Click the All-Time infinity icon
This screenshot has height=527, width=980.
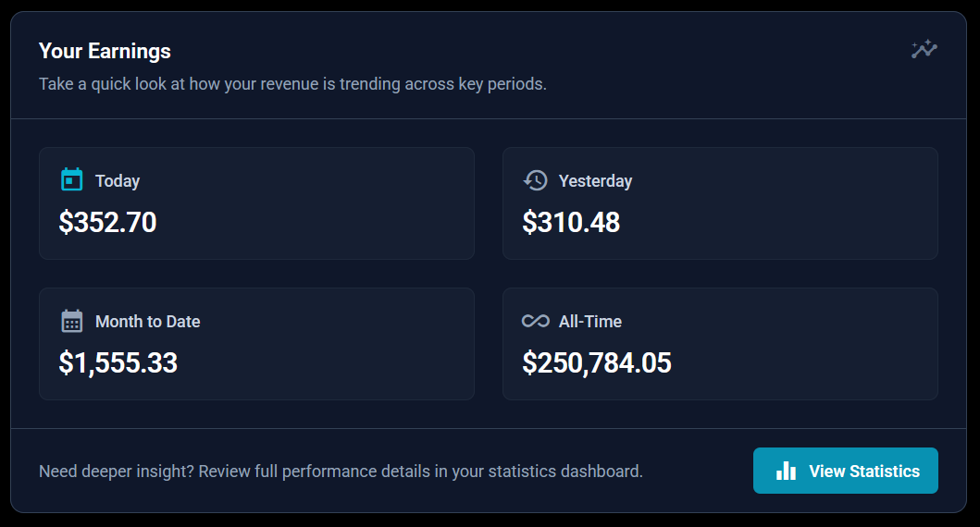535,321
